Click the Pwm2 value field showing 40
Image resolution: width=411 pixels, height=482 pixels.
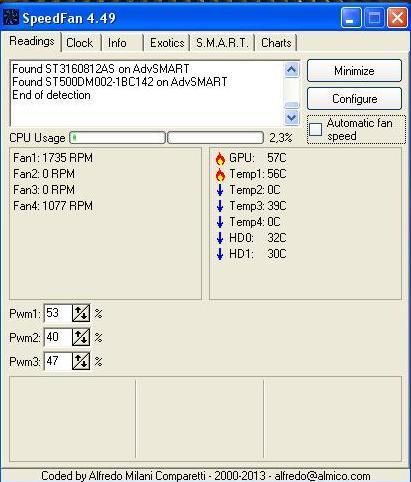pyautogui.click(x=58, y=337)
